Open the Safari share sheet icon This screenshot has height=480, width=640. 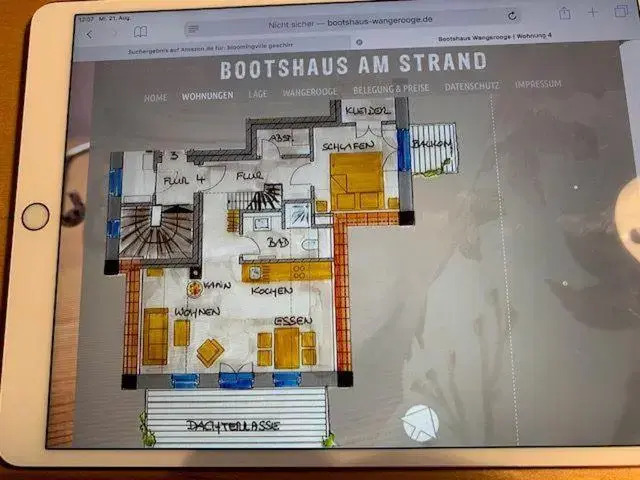click(x=565, y=13)
